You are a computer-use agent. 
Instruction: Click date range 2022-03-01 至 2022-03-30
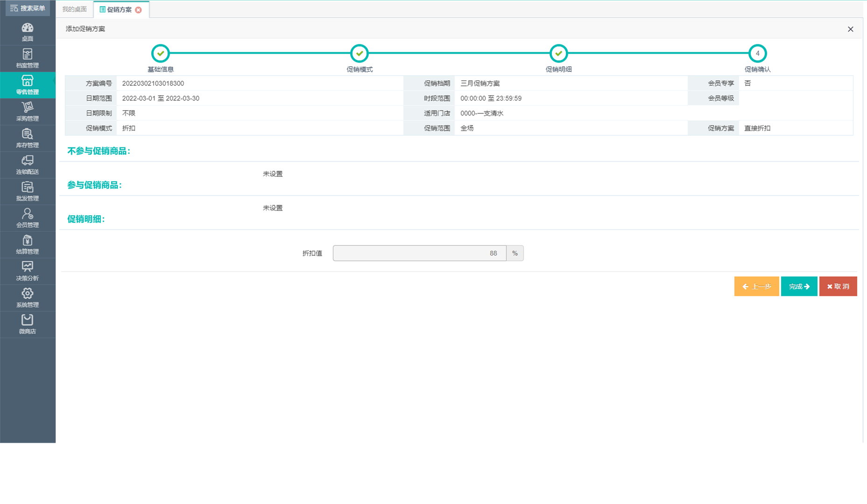pyautogui.click(x=161, y=98)
